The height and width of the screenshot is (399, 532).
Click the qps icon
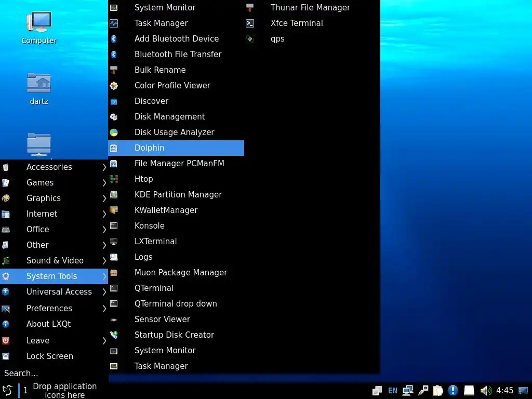click(x=250, y=38)
